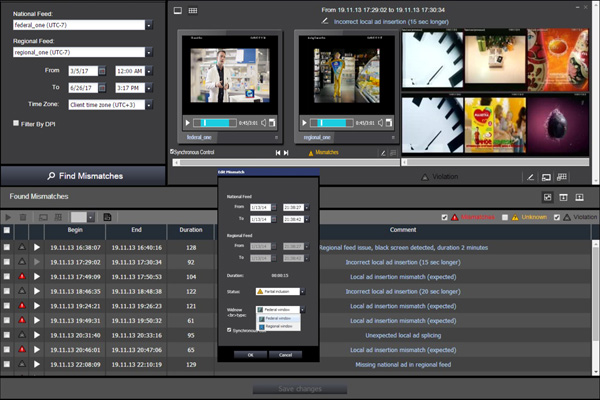Select Regional window in dropdown list

point(279,326)
